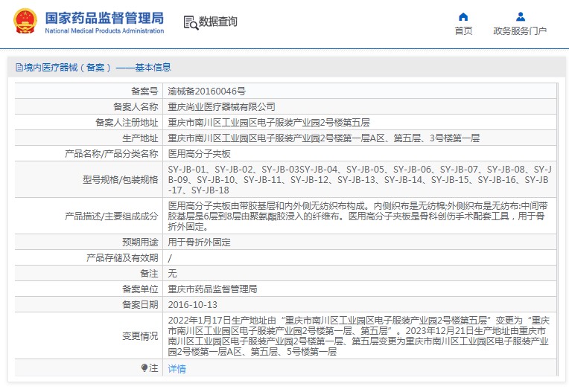Viewport: 569px width, 392px height.
Task: Click the 备案日期 row label
Action: click(x=140, y=304)
